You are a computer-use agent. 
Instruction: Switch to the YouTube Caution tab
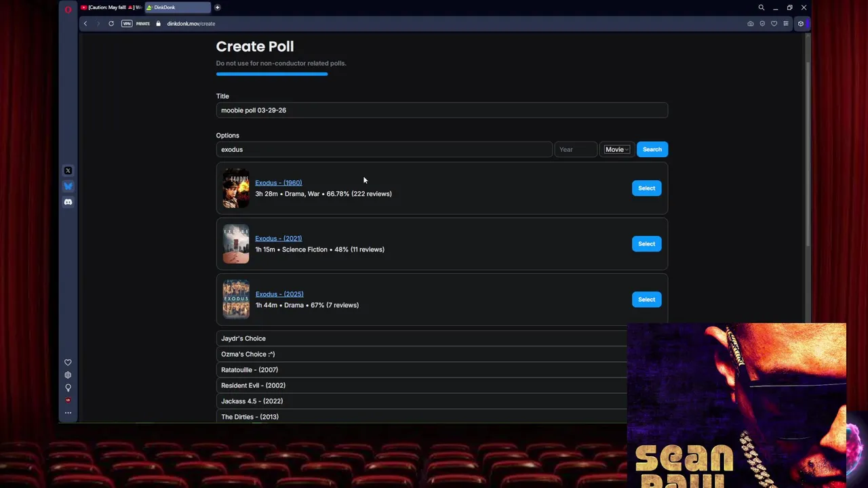(x=111, y=7)
